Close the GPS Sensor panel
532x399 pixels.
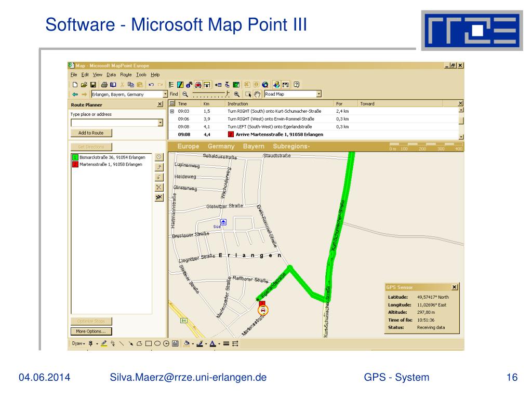(455, 287)
